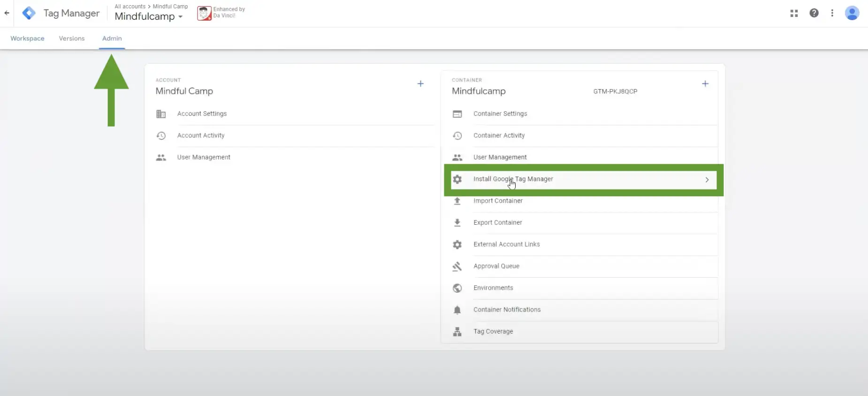The image size is (868, 396).
Task: Switch to the Versions tab
Action: (x=72, y=38)
